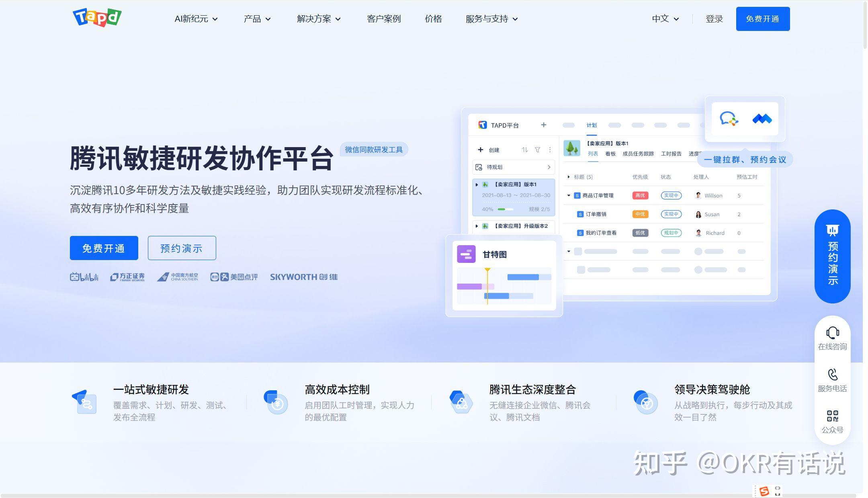Click the 预约演示 outlined button
The height and width of the screenshot is (498, 868).
coord(182,248)
